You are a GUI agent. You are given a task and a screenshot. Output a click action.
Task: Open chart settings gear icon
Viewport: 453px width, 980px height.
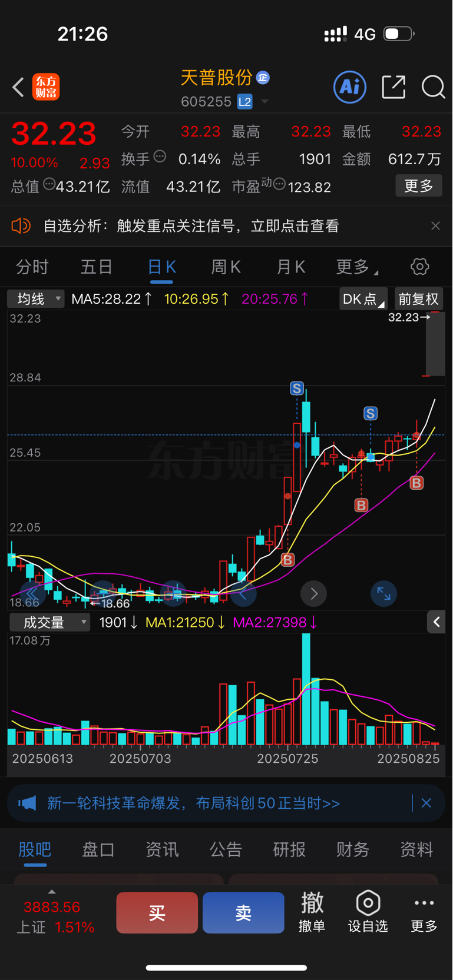coord(419,267)
